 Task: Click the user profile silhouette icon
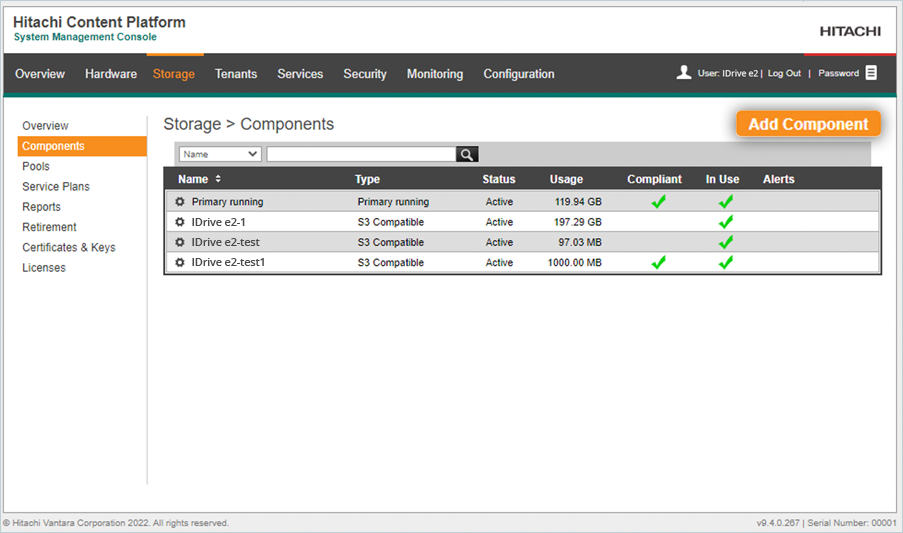click(x=684, y=73)
